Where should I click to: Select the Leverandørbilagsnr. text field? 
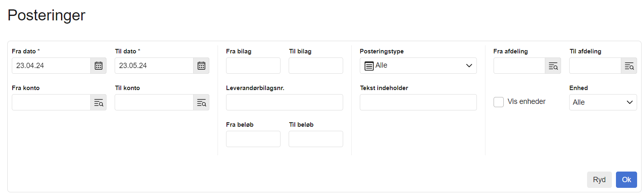(x=284, y=102)
